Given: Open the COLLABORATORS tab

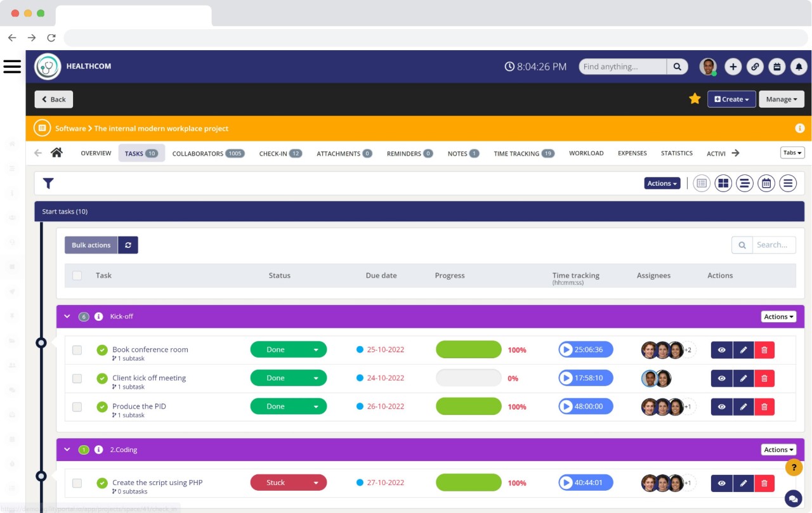Looking at the screenshot, I should tap(200, 153).
